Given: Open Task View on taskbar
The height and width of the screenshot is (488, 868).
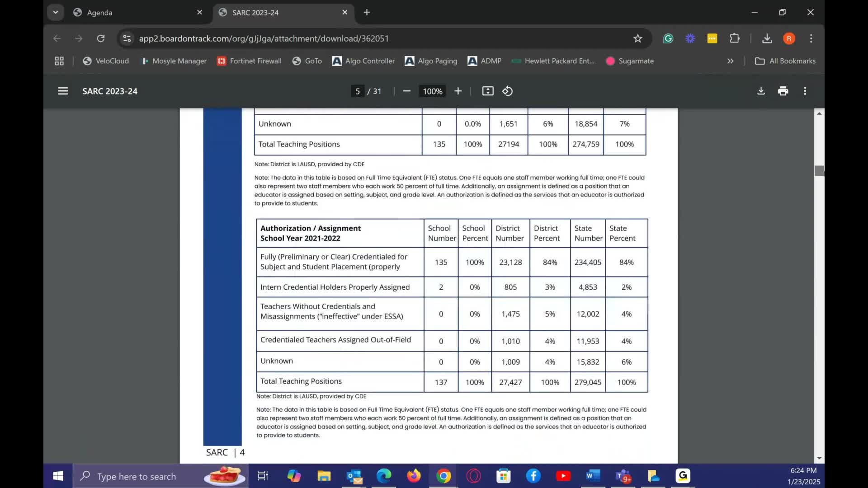Looking at the screenshot, I should click(x=263, y=476).
